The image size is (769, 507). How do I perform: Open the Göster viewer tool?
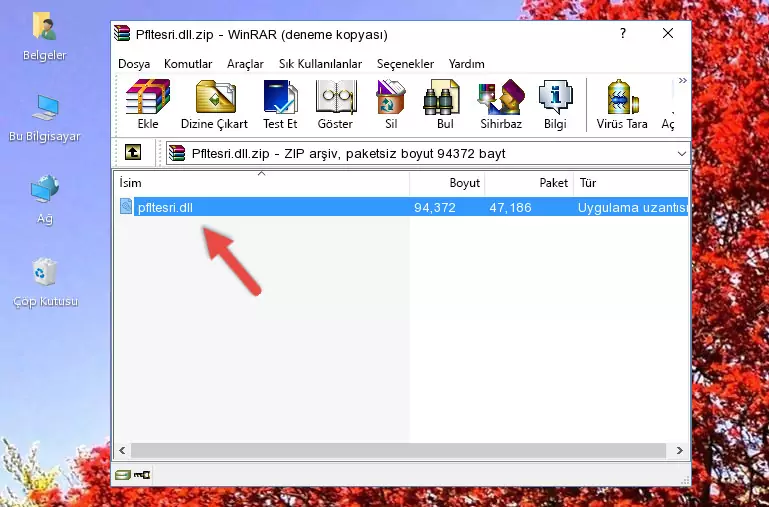tap(335, 104)
